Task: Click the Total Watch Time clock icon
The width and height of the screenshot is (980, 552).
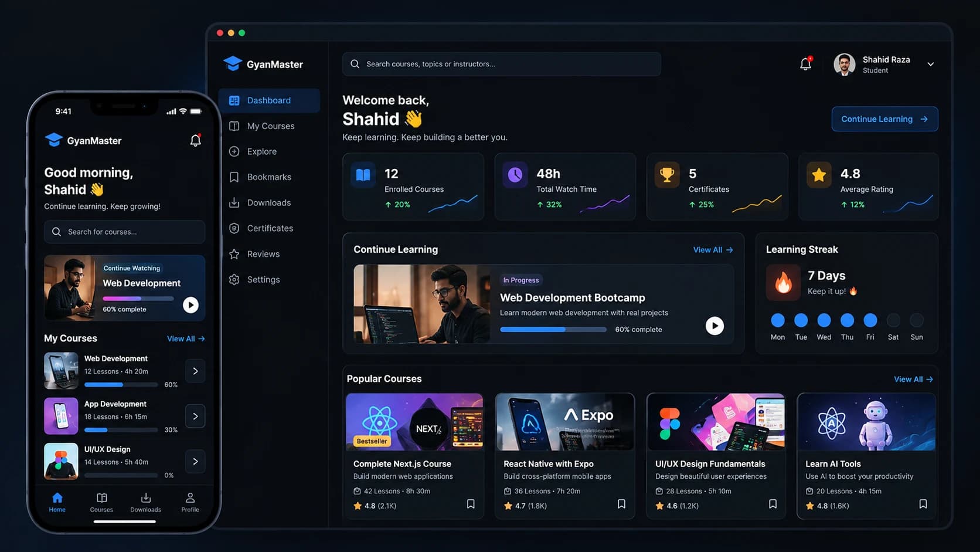Action: pos(515,175)
